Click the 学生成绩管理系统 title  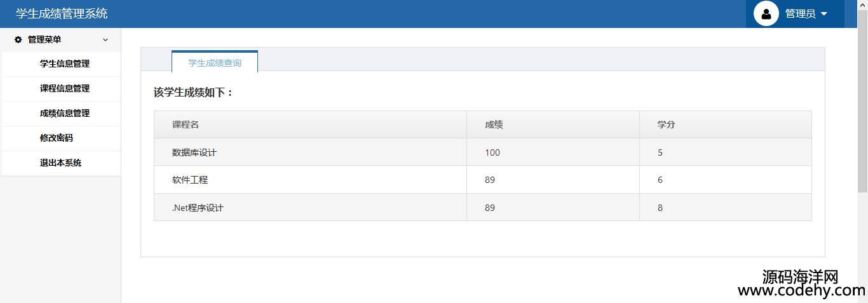[x=62, y=13]
